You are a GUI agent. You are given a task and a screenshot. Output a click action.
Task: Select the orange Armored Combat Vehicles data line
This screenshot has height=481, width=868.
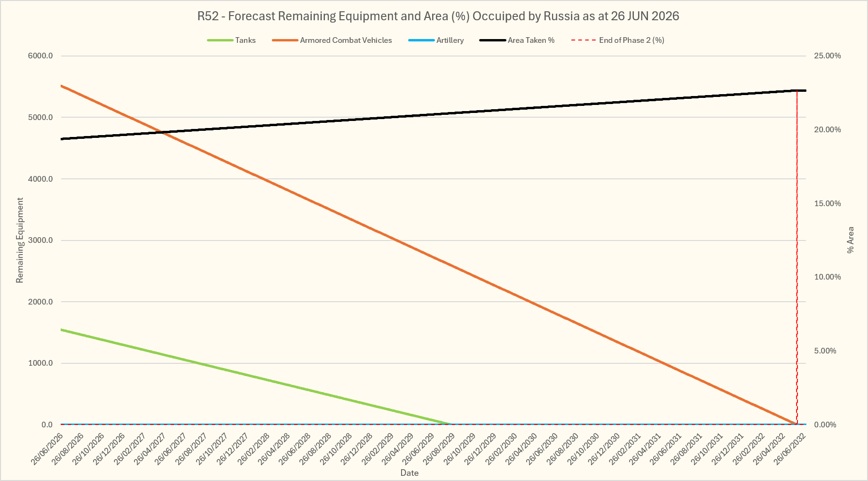tap(428, 255)
